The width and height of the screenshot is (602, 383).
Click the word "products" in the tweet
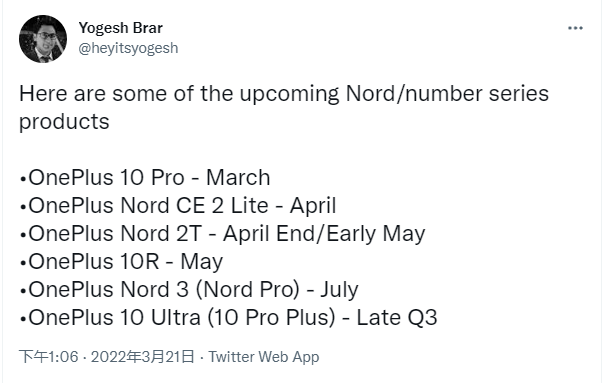64,122
